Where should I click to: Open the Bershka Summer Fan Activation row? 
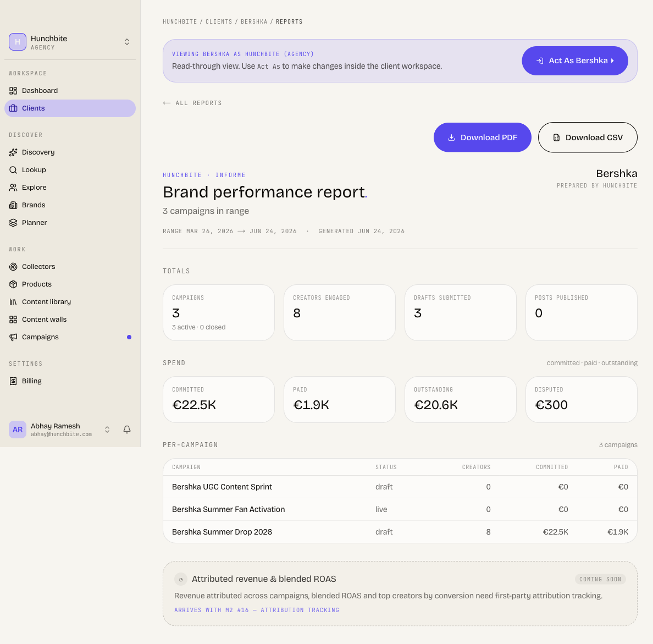[400, 509]
